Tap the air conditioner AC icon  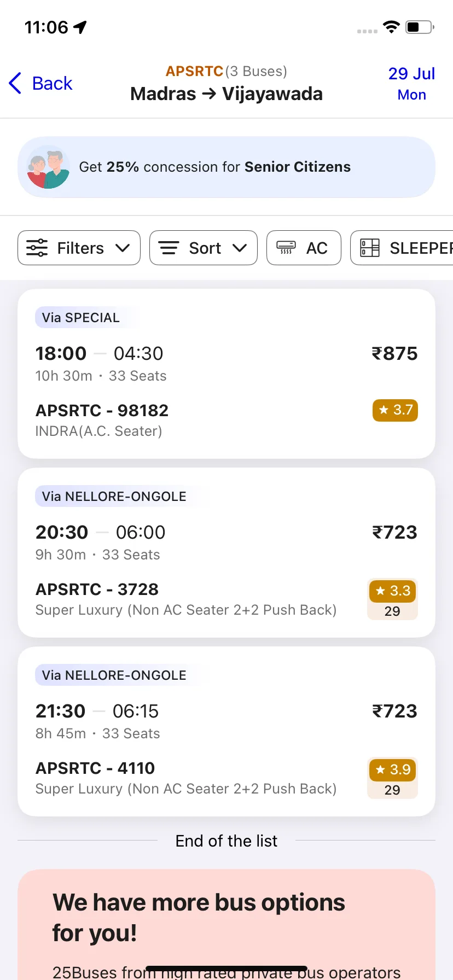pyautogui.click(x=286, y=248)
